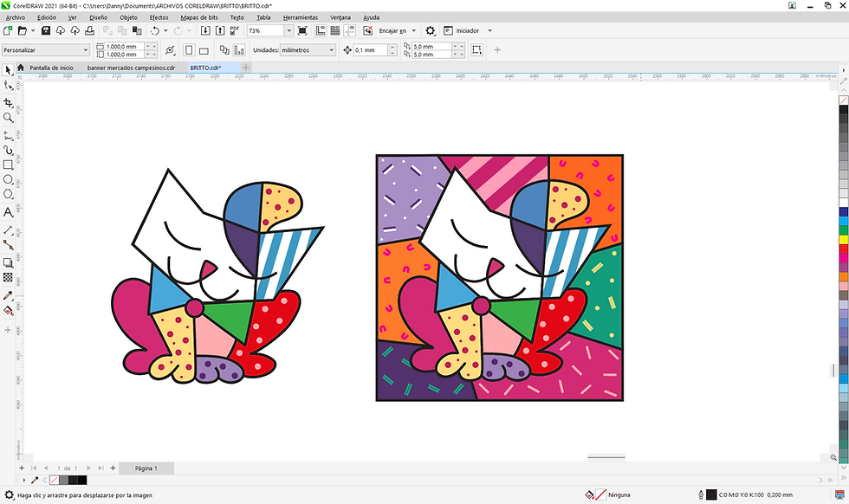This screenshot has height=504, width=849.
Task: Open the Página 1 page tab
Action: [x=146, y=468]
